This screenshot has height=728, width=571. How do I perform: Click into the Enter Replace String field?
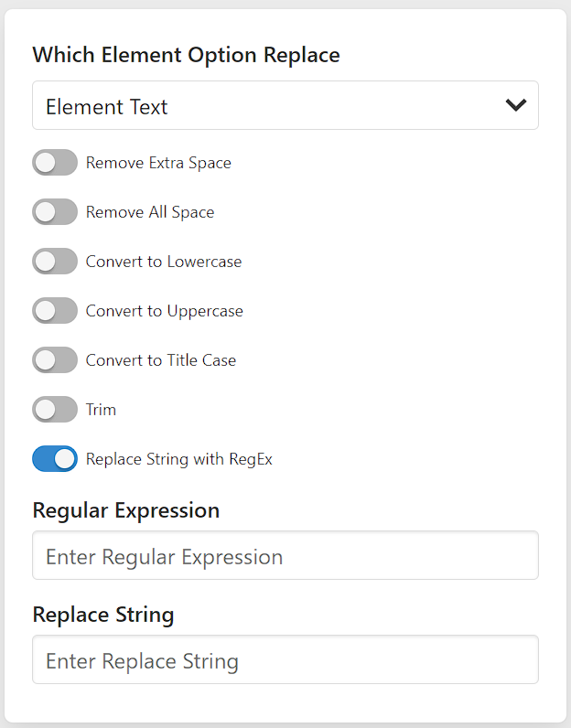(x=285, y=660)
